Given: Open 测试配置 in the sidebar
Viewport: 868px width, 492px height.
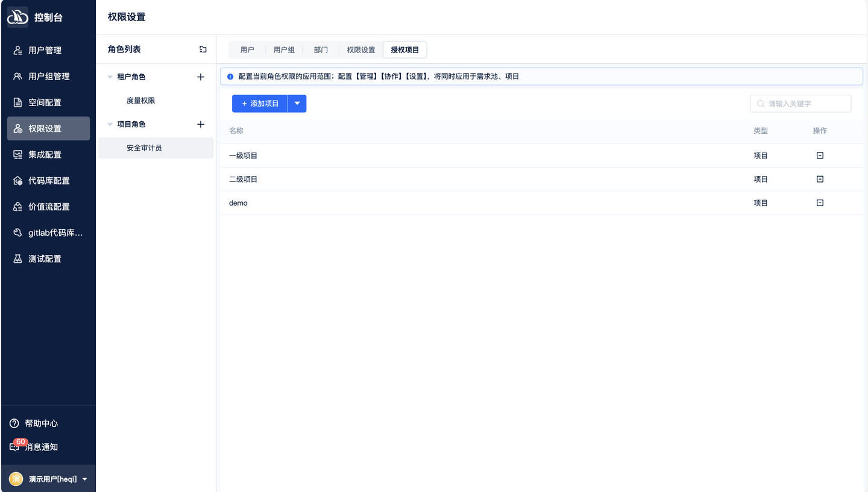Looking at the screenshot, I should tap(48, 259).
